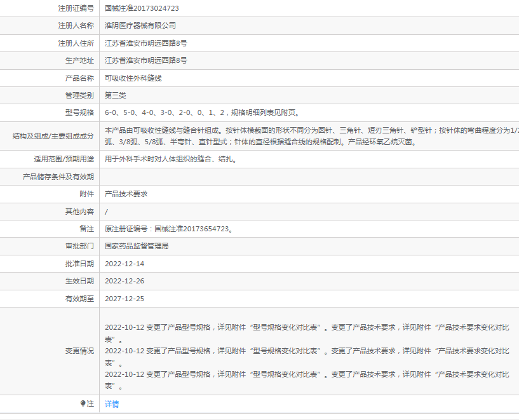This screenshot has width=519, height=420.
Task: Select the remark 原注册证编号：国械注准20173654723
Action: click(x=169, y=229)
